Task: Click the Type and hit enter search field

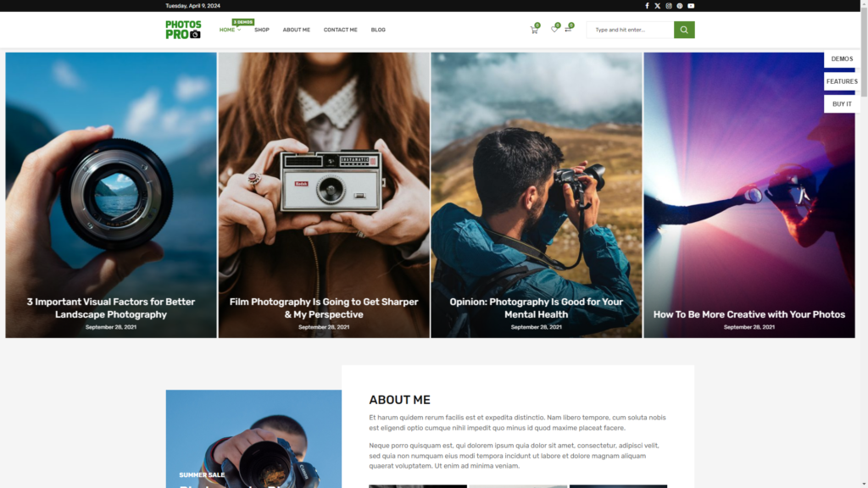Action: 630,30
